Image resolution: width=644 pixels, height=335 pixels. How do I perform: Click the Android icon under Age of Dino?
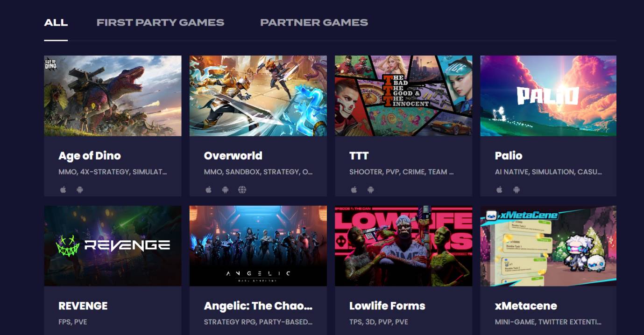point(80,189)
